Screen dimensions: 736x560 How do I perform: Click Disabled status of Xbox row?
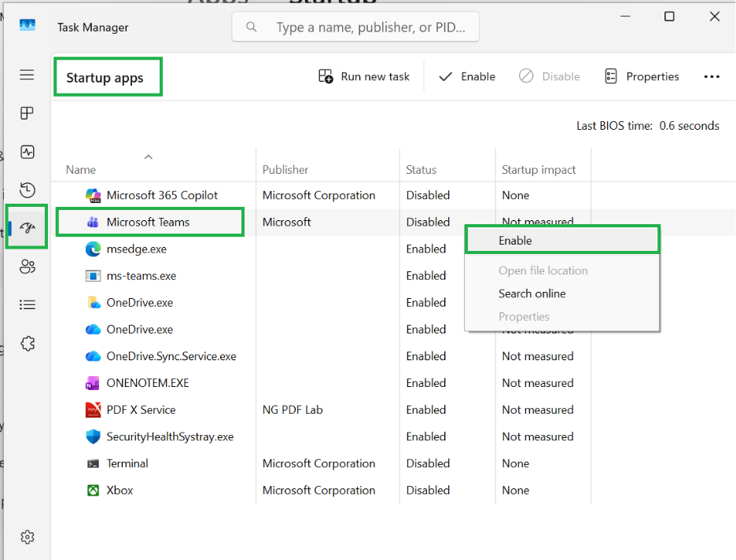coord(428,490)
